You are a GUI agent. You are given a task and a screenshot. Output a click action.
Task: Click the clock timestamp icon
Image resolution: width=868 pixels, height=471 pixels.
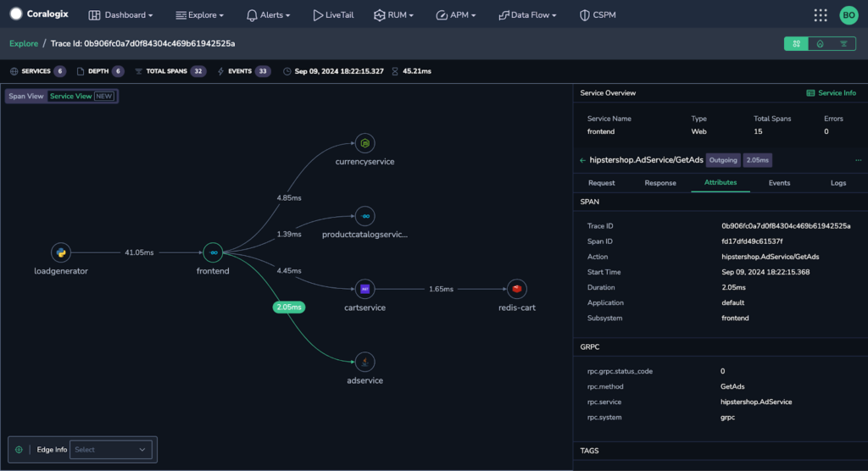point(287,71)
